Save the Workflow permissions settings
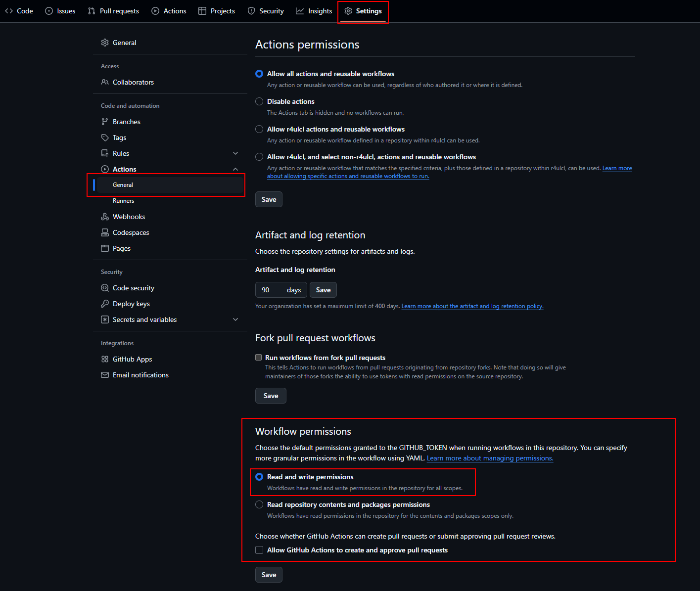This screenshot has width=700, height=591. point(268,575)
